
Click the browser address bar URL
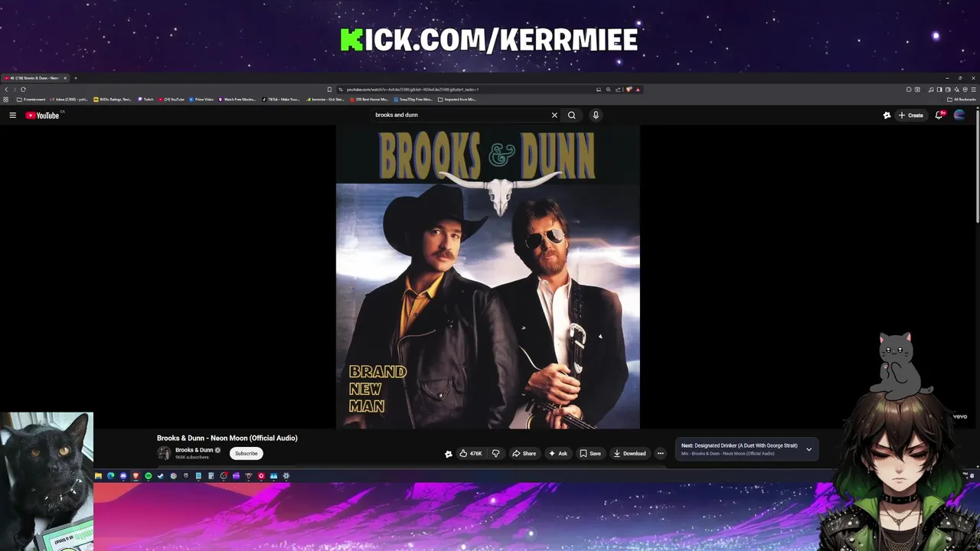412,90
